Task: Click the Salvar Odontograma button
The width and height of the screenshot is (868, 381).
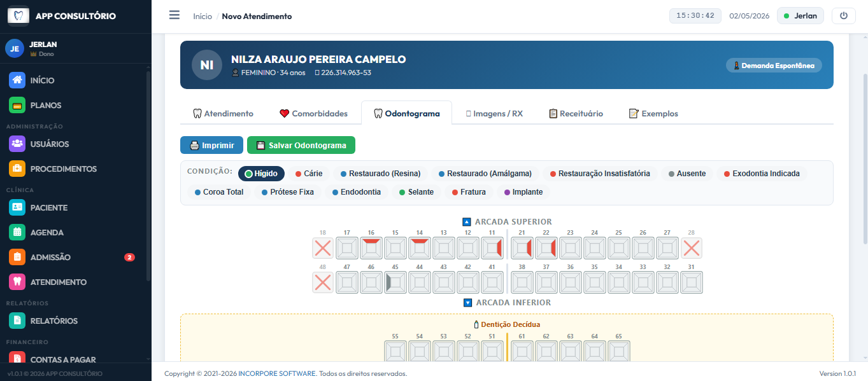Action: pos(301,145)
